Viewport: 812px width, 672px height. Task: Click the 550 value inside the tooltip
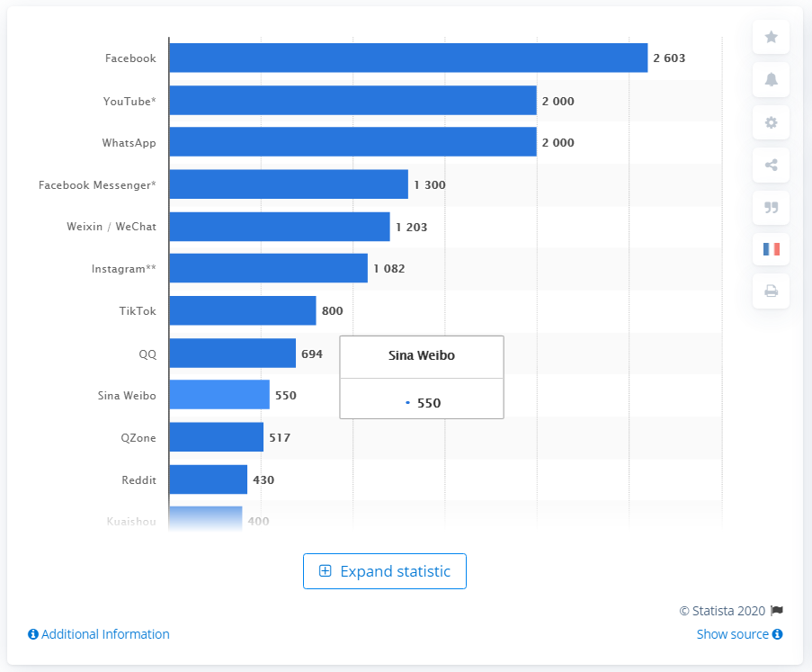coord(429,403)
